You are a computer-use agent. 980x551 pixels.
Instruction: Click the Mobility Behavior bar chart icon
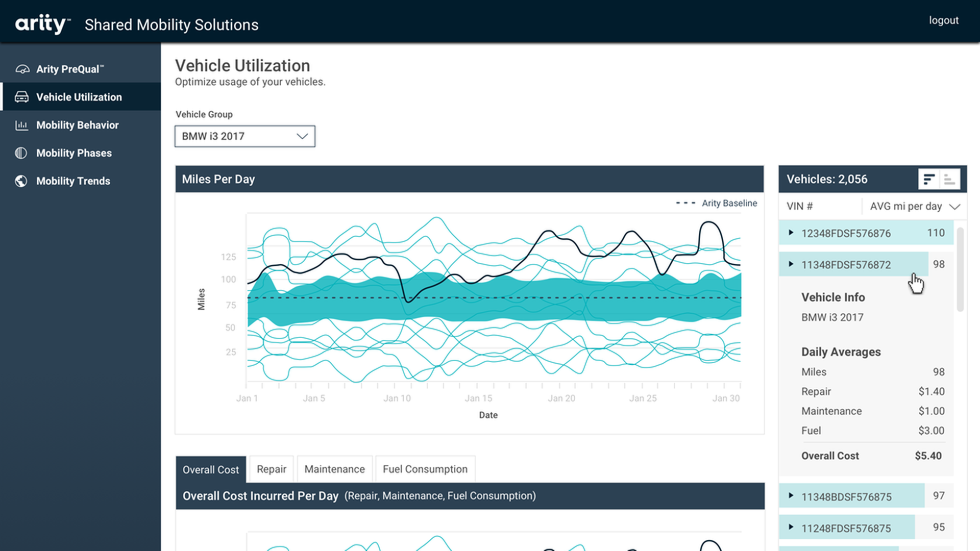click(x=21, y=125)
